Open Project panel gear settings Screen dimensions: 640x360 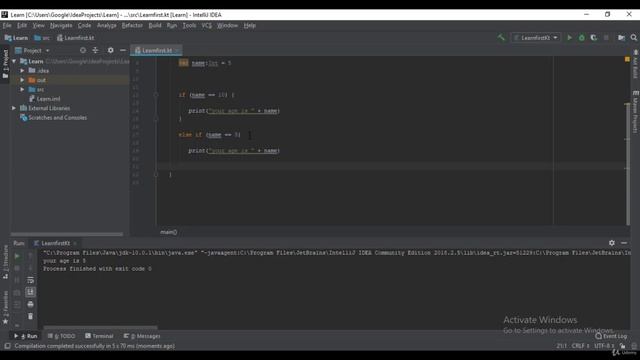[111, 50]
